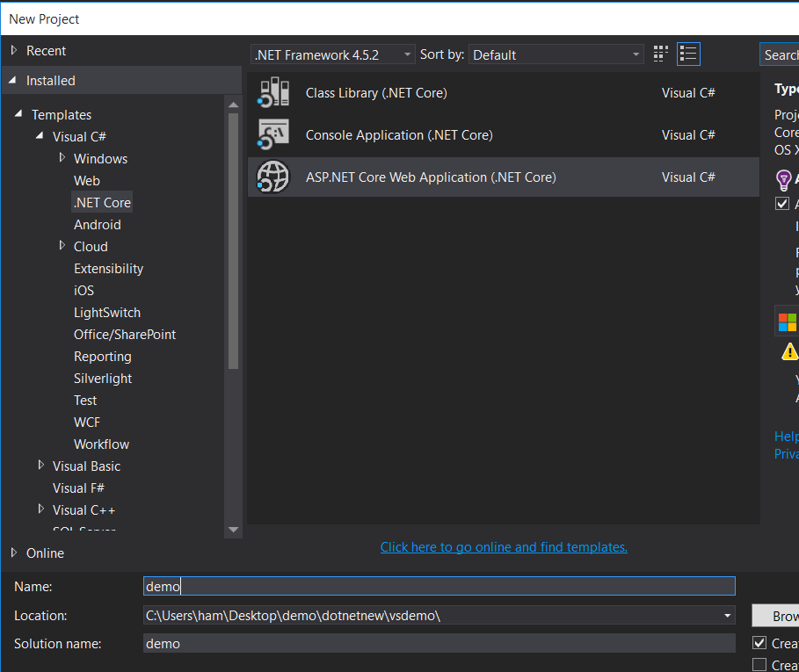Click the Microsoft logo icon
The height and width of the screenshot is (672, 799).
click(x=788, y=322)
